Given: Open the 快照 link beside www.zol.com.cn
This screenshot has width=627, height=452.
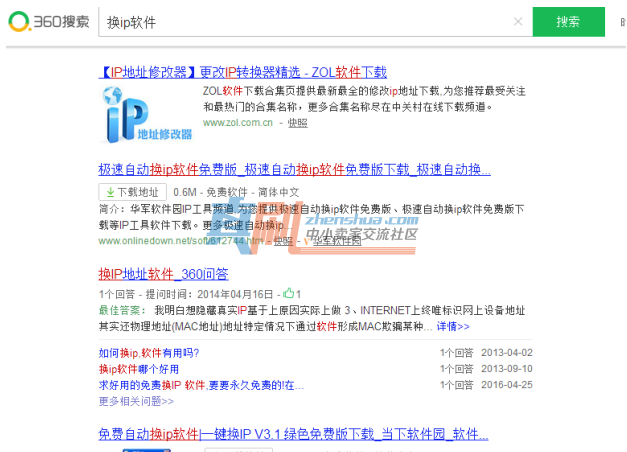Looking at the screenshot, I should (x=298, y=123).
